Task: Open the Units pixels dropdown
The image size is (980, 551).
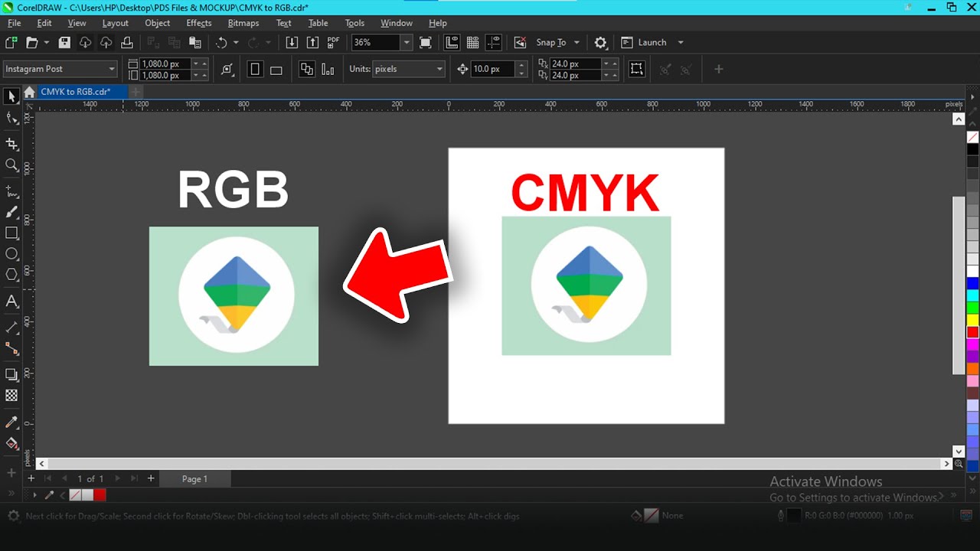Action: click(439, 69)
